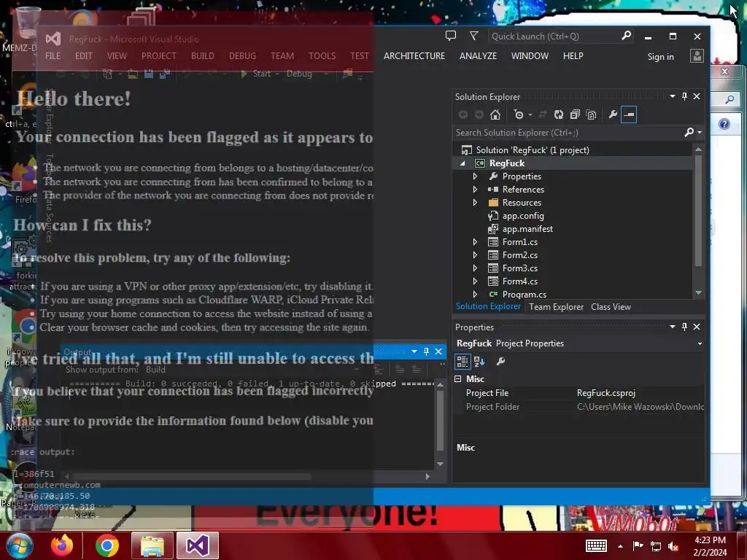Expand the Form2.cs node
The image size is (747, 560).
(x=475, y=255)
